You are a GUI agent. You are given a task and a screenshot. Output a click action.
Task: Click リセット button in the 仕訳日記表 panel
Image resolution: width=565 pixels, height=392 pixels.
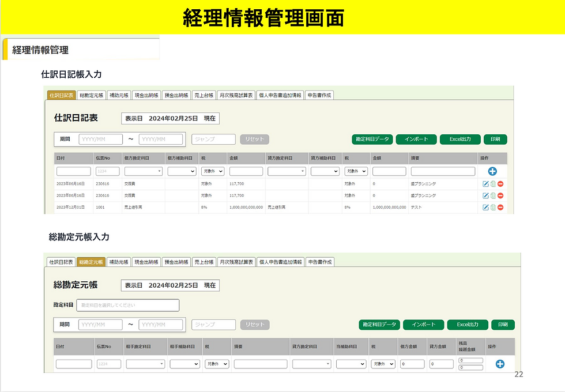[254, 139]
